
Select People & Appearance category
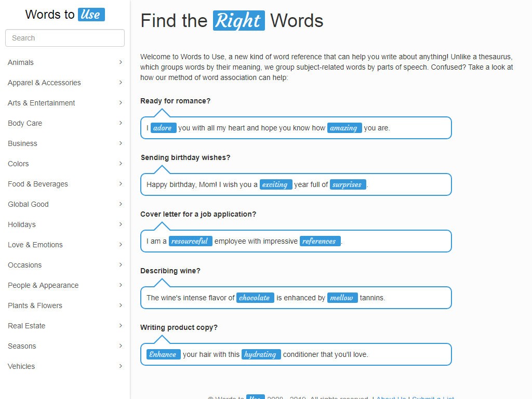point(43,285)
